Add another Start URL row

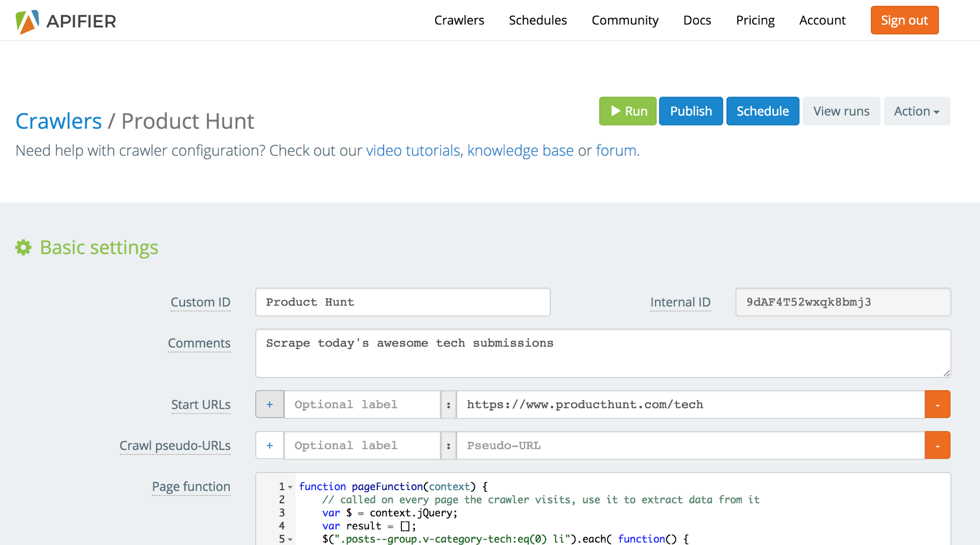[269, 404]
